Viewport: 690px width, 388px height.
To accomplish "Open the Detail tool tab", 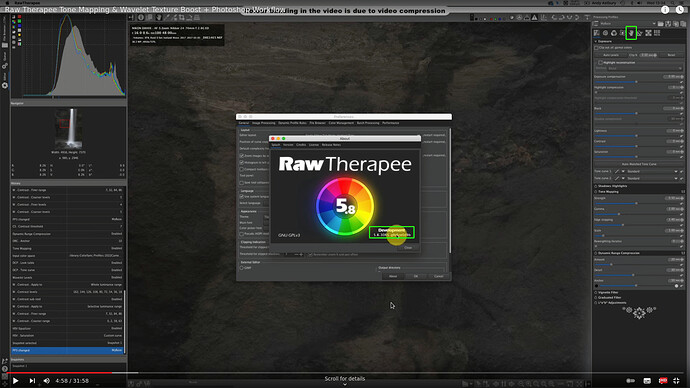I will tap(605, 33).
